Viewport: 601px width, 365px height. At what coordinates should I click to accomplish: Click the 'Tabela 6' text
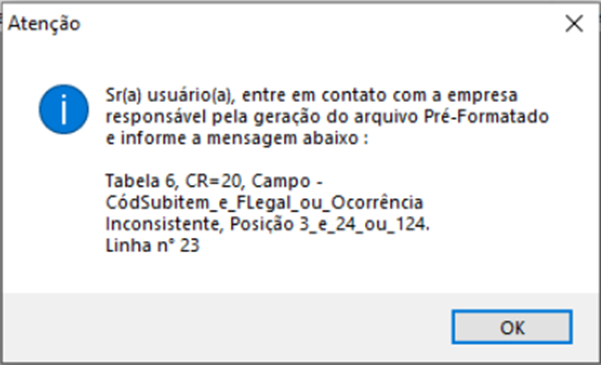click(x=142, y=181)
